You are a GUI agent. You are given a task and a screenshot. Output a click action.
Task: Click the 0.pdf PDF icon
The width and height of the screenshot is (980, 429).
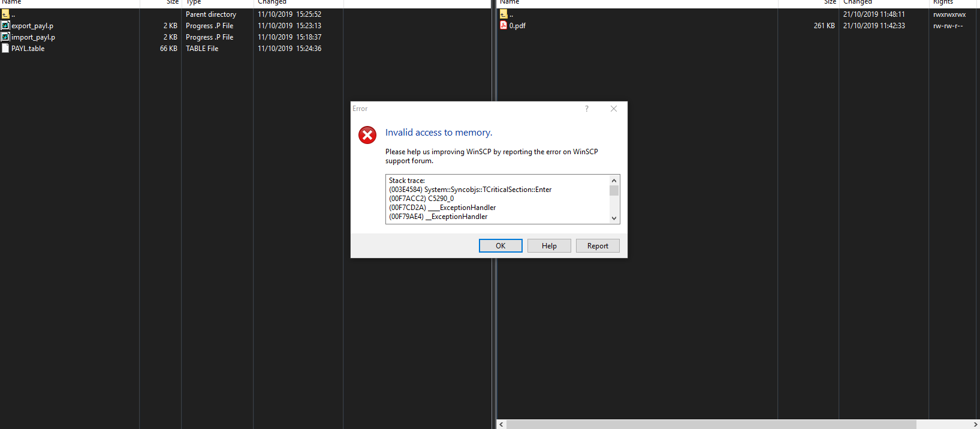coord(503,26)
